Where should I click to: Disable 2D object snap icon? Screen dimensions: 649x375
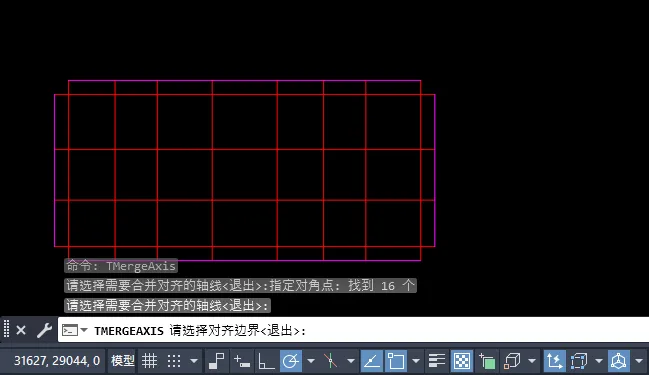(x=396, y=361)
